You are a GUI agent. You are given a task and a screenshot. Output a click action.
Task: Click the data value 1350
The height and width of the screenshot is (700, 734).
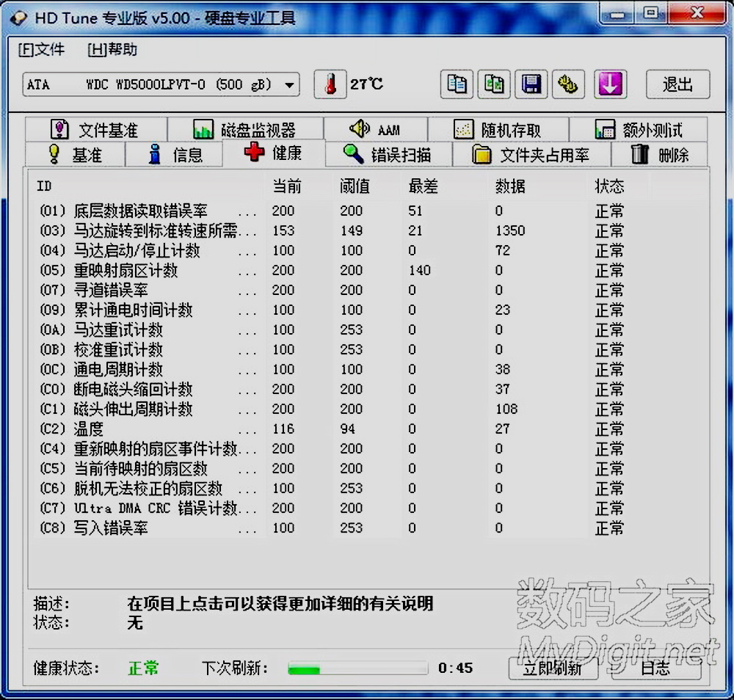(x=510, y=230)
